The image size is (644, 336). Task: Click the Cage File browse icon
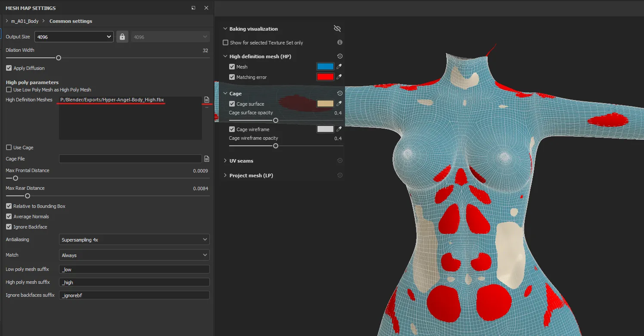coord(207,159)
